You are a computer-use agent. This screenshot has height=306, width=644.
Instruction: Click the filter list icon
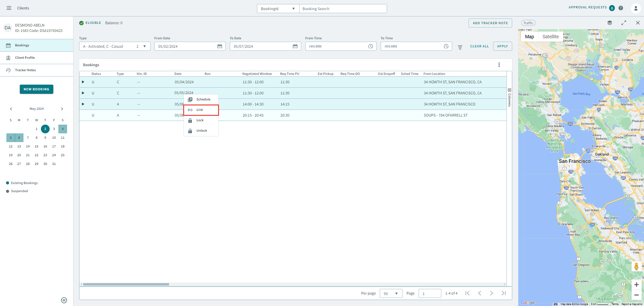click(x=460, y=47)
